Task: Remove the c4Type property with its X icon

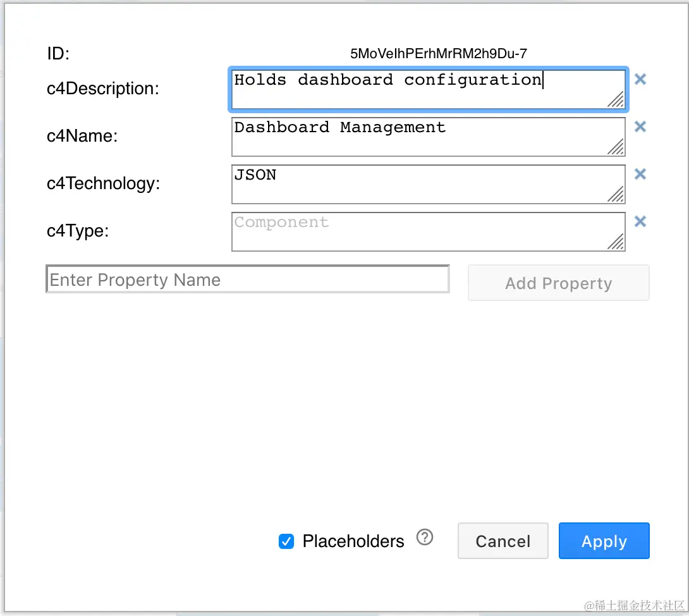Action: pyautogui.click(x=640, y=221)
